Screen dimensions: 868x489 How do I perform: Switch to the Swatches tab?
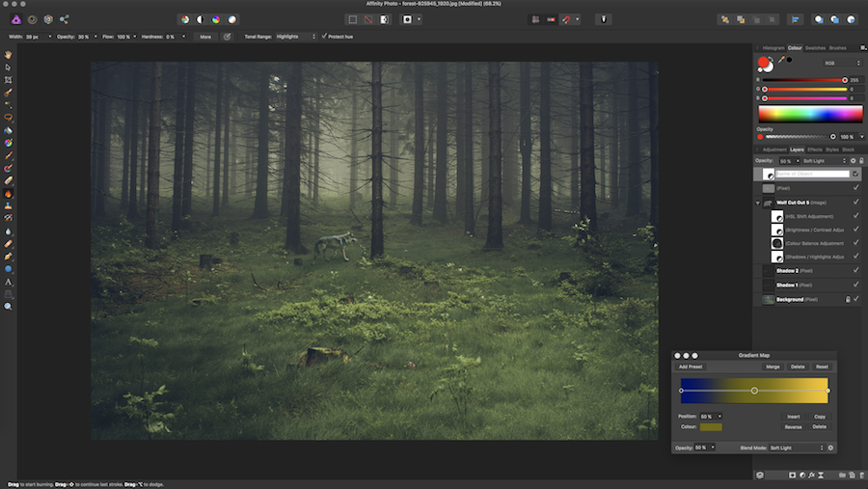[815, 47]
